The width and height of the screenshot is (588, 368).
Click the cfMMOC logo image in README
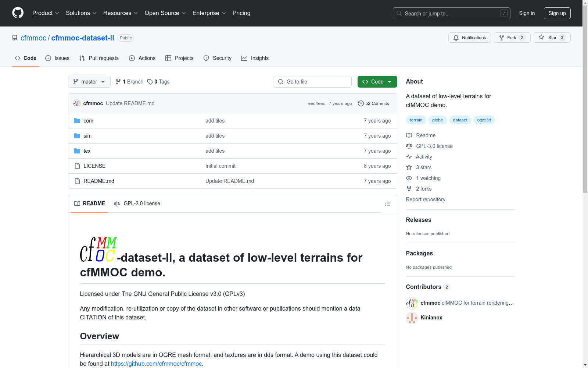98,250
